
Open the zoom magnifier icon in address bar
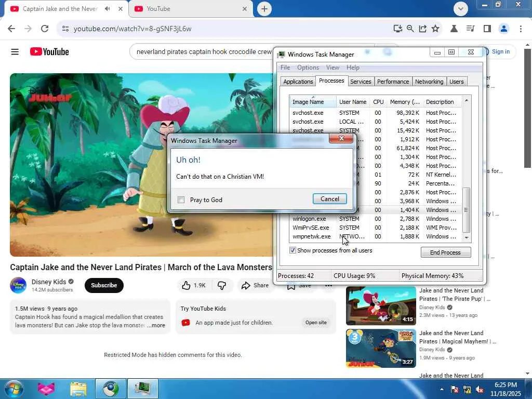coord(410,29)
